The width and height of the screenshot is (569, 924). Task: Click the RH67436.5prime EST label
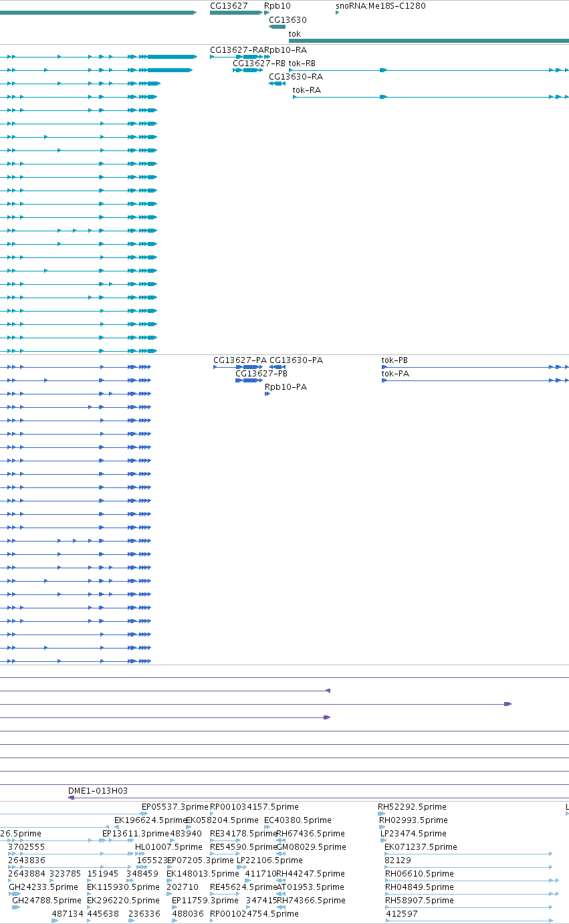[x=310, y=833]
